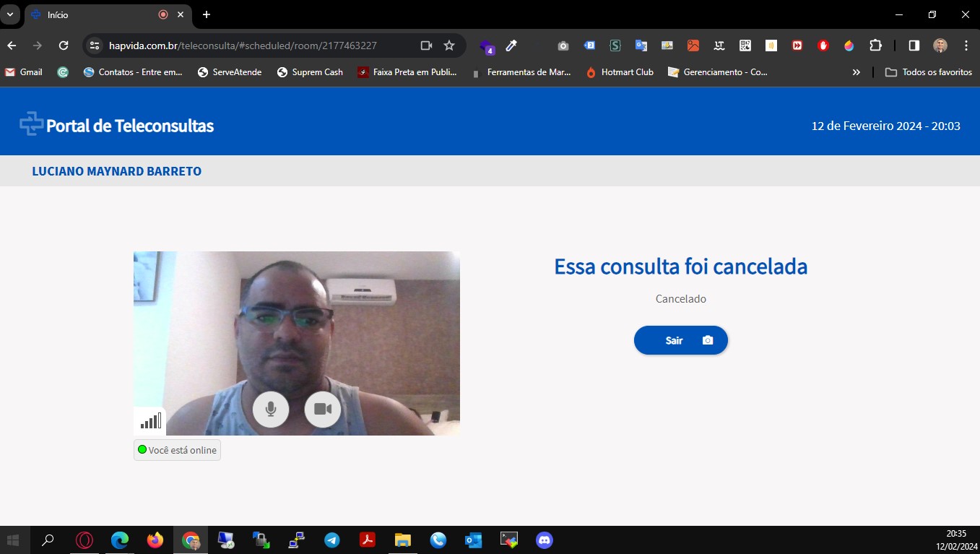The height and width of the screenshot is (554, 980).
Task: Click the signal strength bars icon
Action: 150,421
